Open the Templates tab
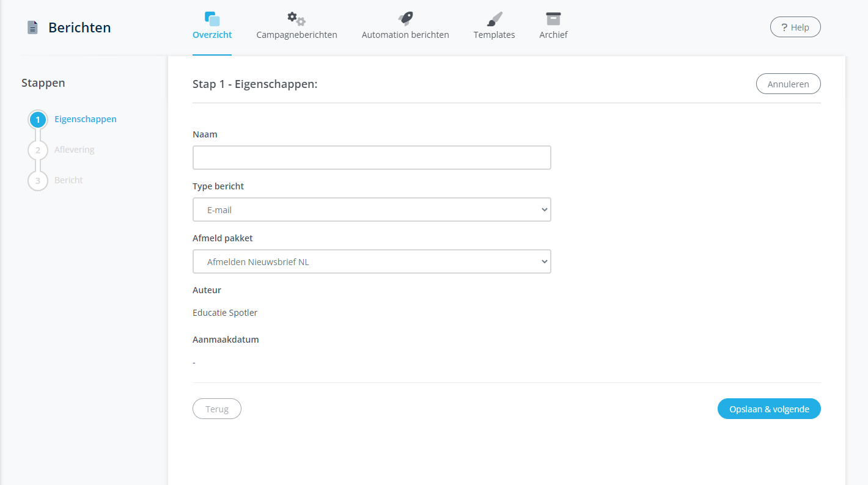Viewport: 868px width, 485px height. tap(494, 35)
